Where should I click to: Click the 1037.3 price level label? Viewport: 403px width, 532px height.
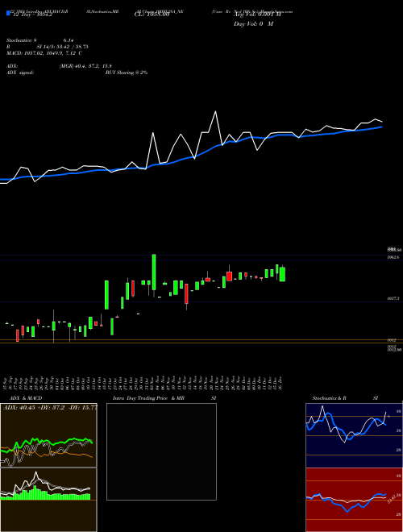click(393, 298)
